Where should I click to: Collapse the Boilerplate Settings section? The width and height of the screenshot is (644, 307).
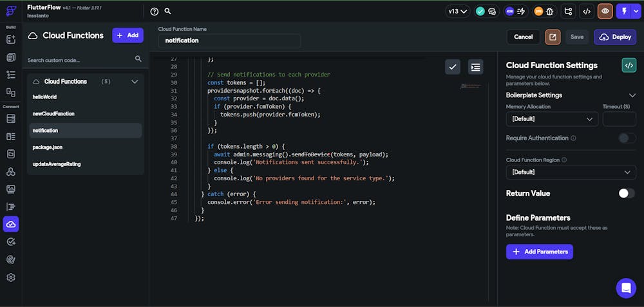[x=632, y=95]
